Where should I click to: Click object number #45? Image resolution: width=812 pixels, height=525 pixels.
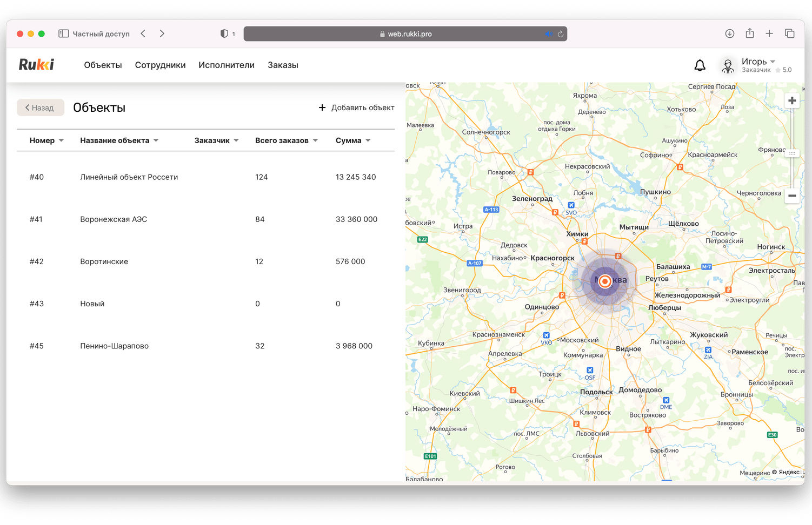tap(37, 346)
